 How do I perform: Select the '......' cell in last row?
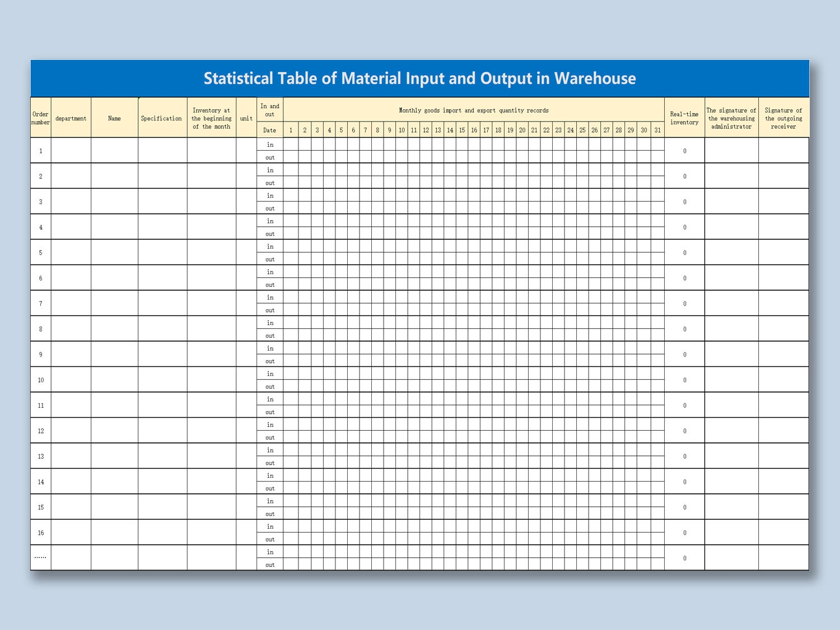point(41,558)
